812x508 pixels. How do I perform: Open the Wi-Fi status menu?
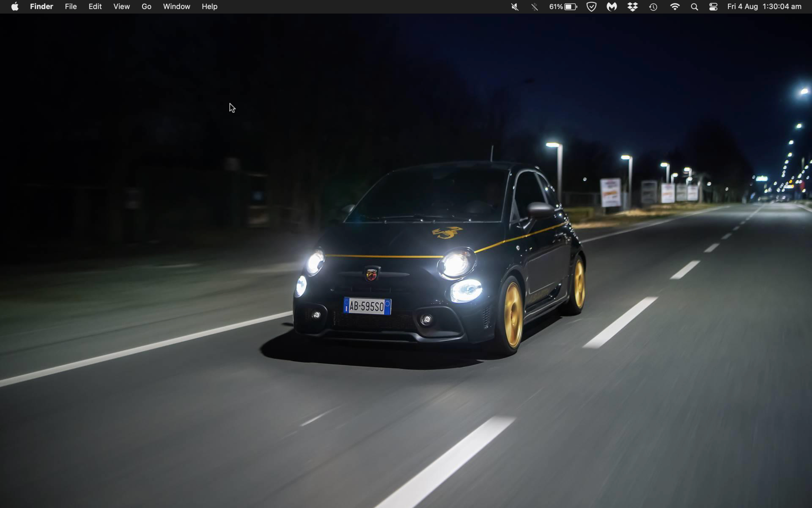click(x=675, y=7)
